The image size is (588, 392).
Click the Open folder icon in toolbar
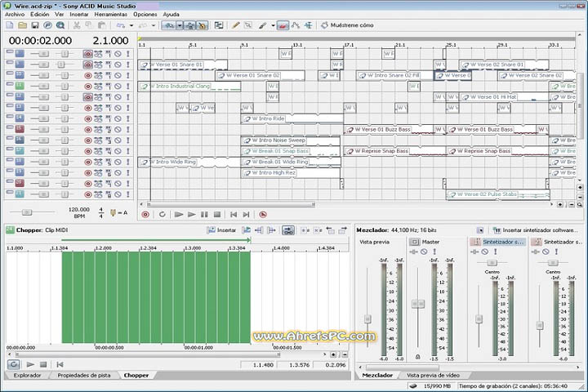[23, 25]
